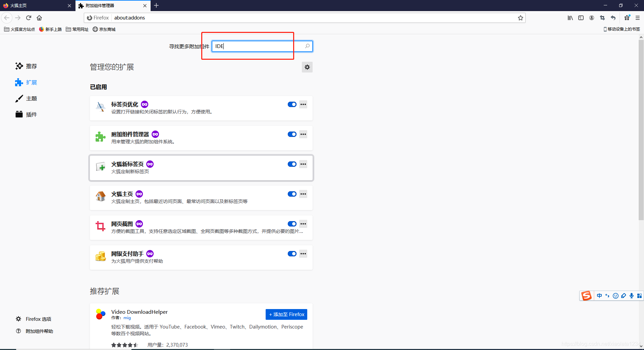Click the screenshot crop toolbar icon

click(602, 18)
